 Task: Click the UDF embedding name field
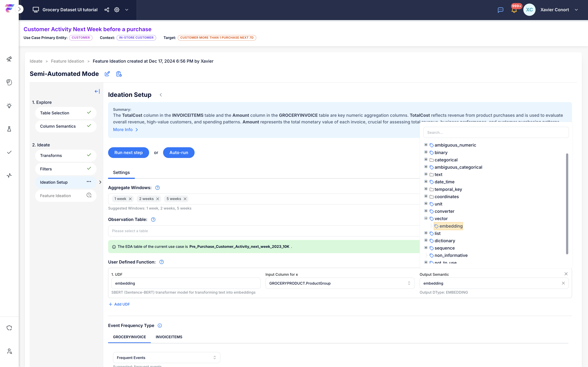pos(186,283)
